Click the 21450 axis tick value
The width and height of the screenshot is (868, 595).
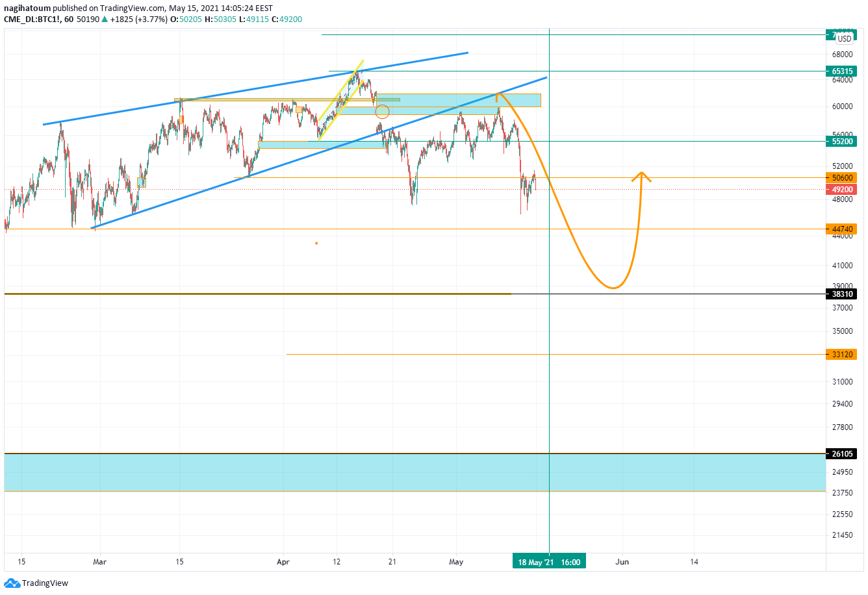[x=843, y=535]
